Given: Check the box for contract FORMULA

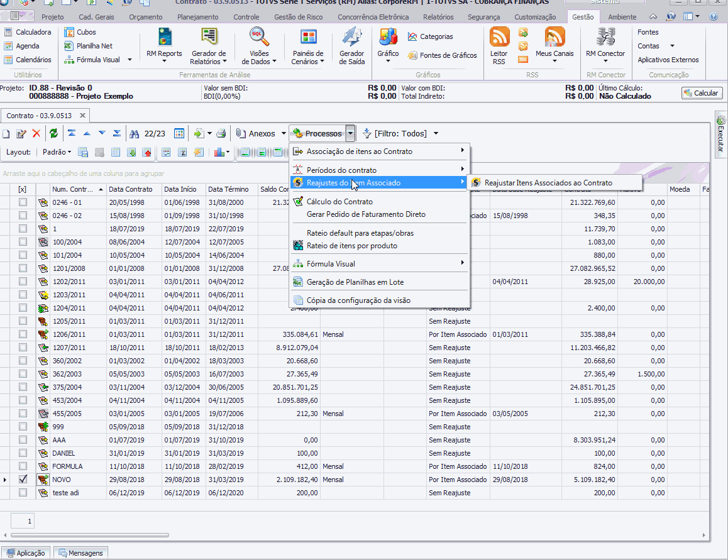Looking at the screenshot, I should click(x=23, y=466).
